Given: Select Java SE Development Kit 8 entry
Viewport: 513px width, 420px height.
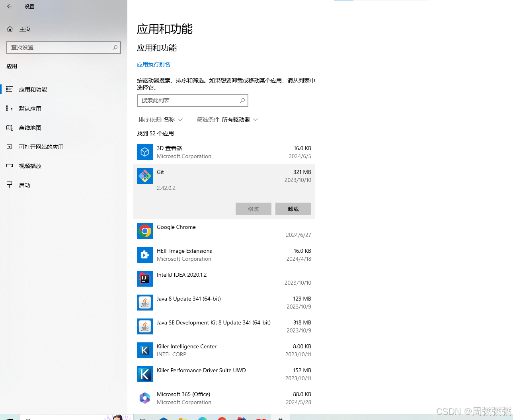Looking at the screenshot, I should pos(224,326).
